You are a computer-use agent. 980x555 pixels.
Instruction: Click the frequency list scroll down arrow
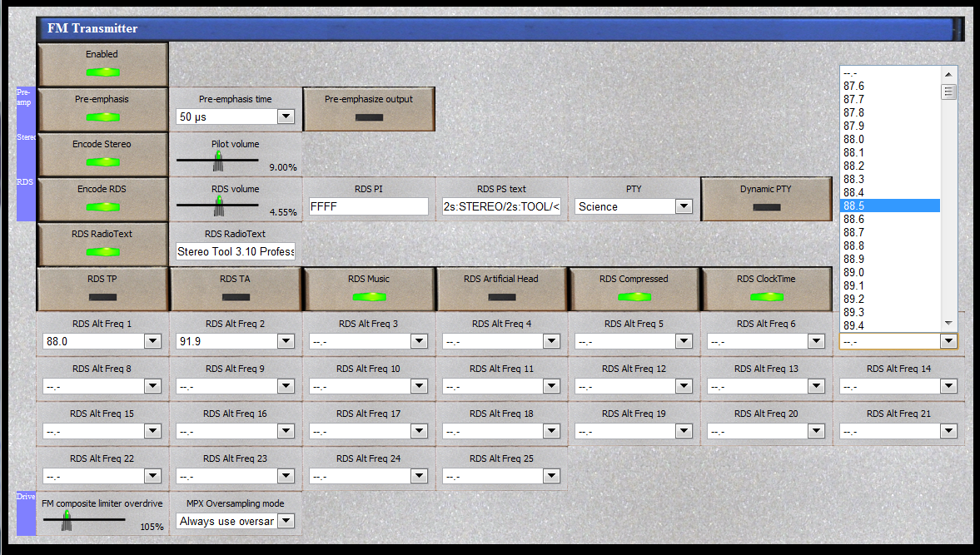coord(948,324)
